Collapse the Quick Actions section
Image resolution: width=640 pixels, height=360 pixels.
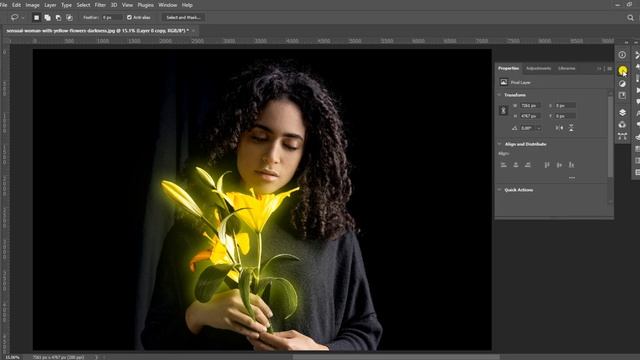(499, 190)
